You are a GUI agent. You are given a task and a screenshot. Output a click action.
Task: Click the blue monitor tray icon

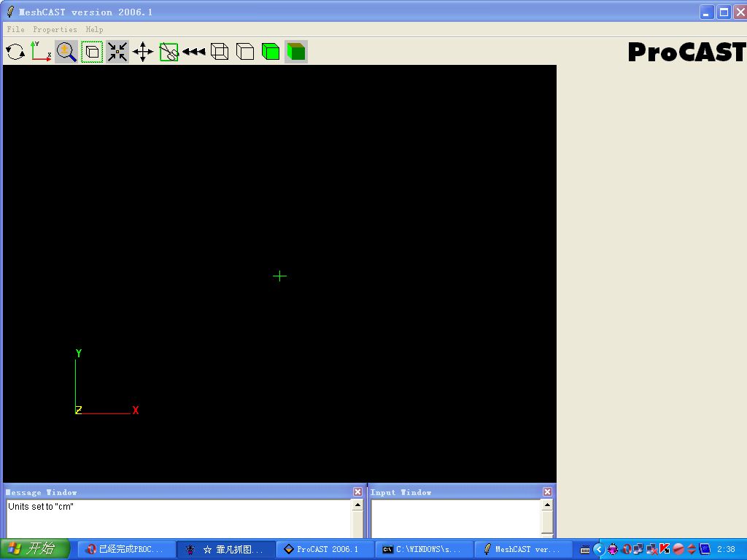click(705, 549)
